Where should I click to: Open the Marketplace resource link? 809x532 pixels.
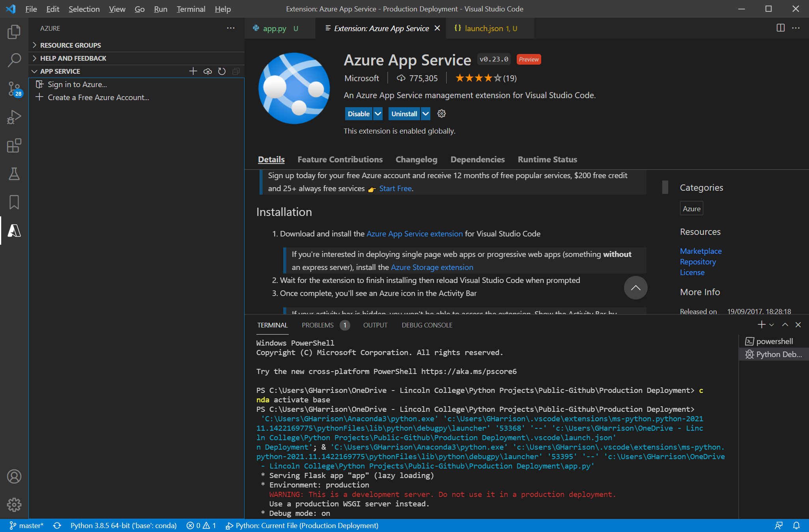701,251
